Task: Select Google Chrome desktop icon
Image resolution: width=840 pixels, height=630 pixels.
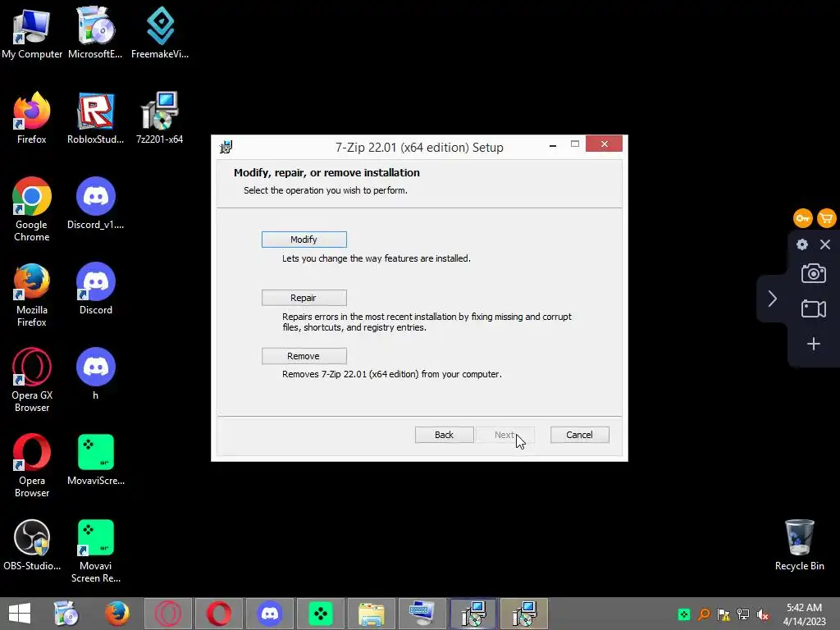Action: (32, 209)
